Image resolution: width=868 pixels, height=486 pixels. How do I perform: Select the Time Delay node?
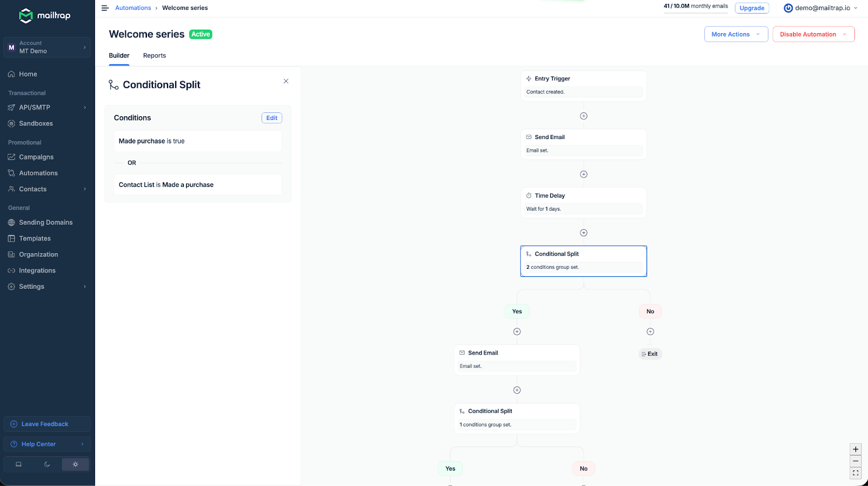[x=583, y=202]
